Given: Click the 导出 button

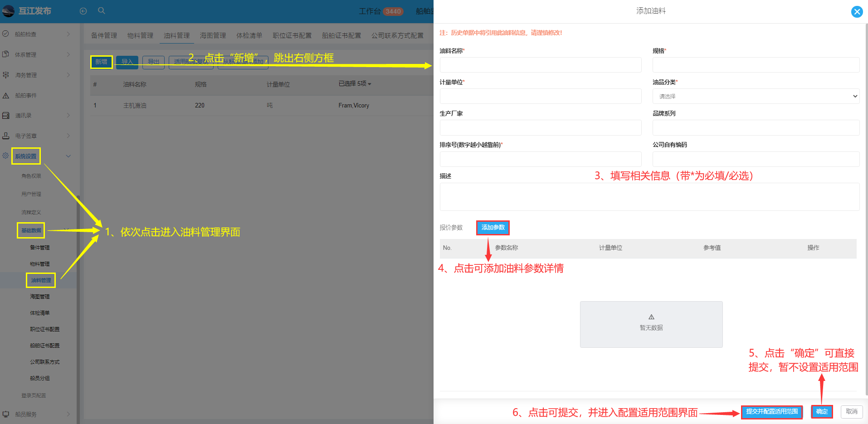Looking at the screenshot, I should [x=153, y=62].
